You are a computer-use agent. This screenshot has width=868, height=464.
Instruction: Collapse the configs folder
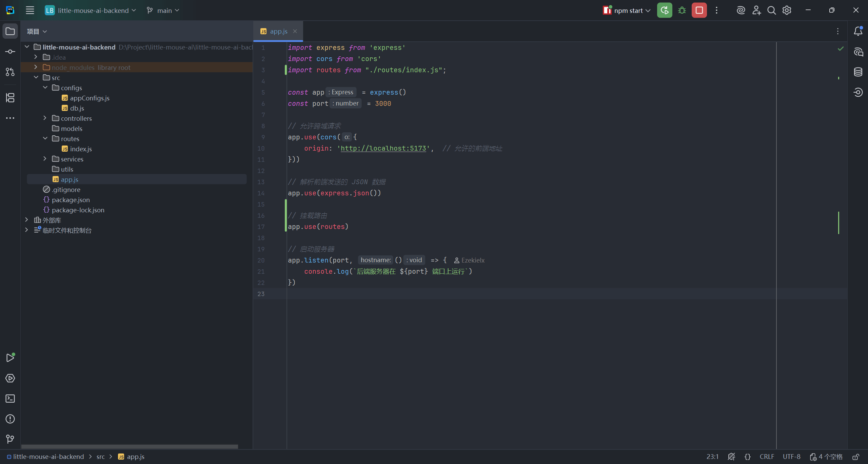(x=45, y=88)
